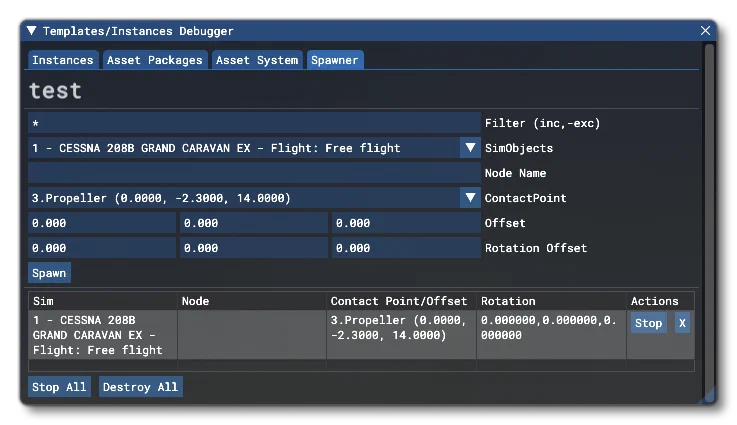Screen dimensions: 737x425
Task: Click the second Rotation Offset field
Action: point(254,248)
